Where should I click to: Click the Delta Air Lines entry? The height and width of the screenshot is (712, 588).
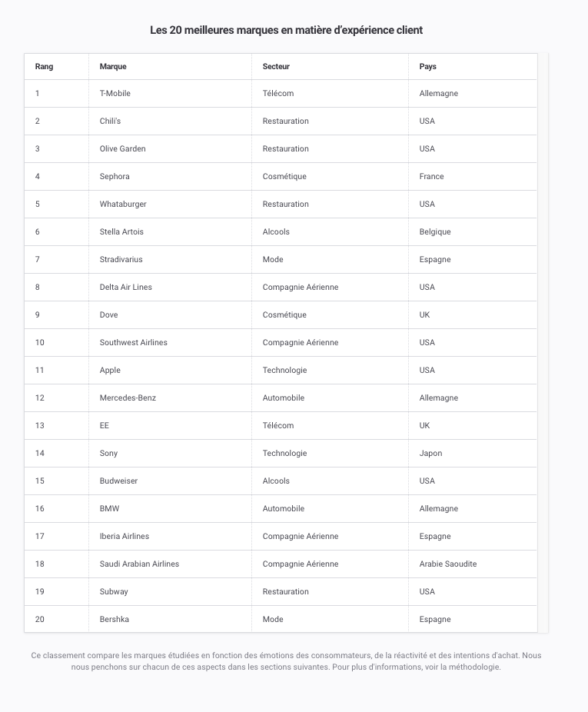click(x=126, y=287)
